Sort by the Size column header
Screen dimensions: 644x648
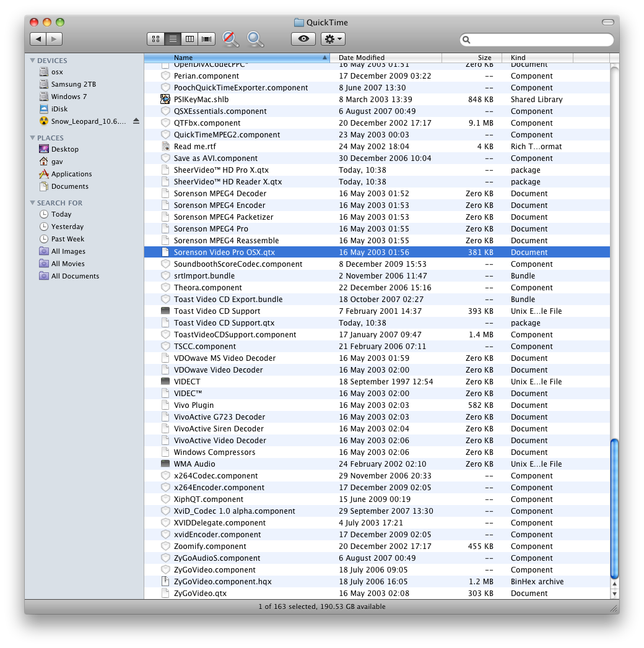point(472,58)
